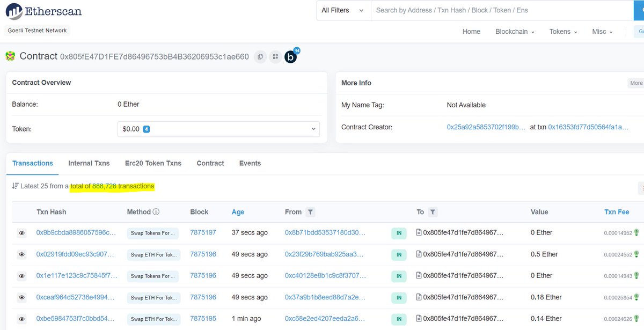Click contract file icon in 0.5 Ether row

(x=419, y=254)
